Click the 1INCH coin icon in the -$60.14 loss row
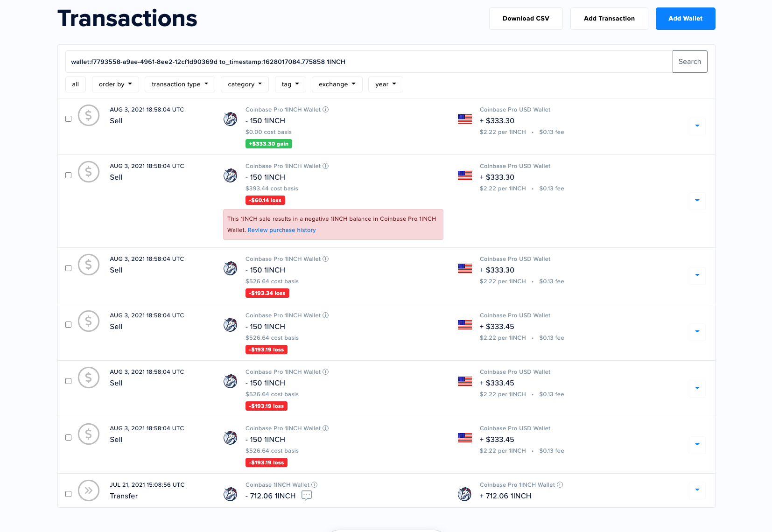The image size is (772, 532). 230,175
